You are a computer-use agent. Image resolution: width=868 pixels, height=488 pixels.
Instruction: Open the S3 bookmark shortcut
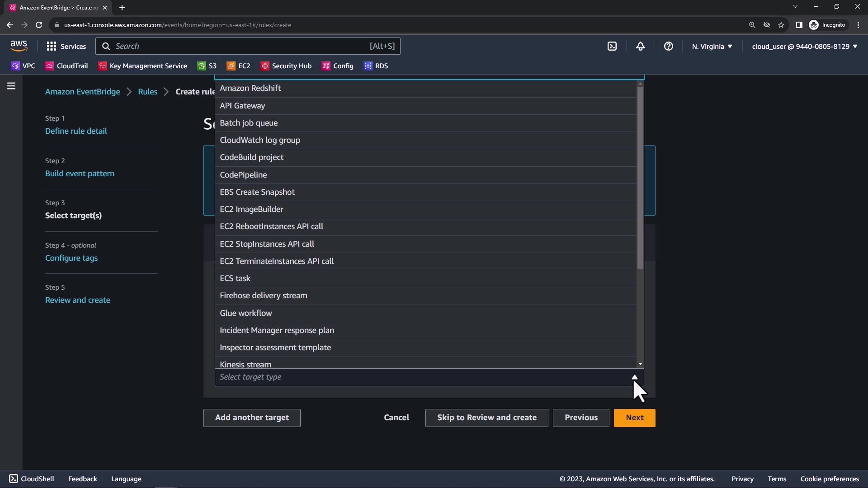point(207,66)
